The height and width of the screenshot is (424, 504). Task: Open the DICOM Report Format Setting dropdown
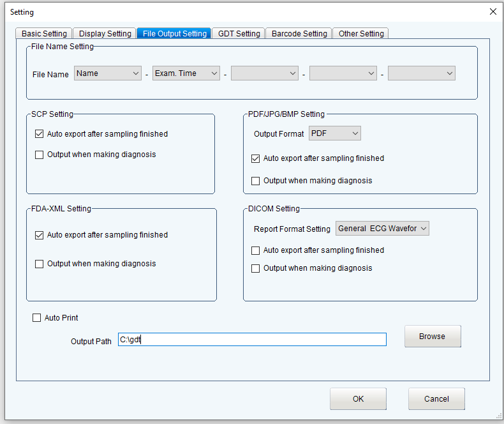[x=382, y=229]
